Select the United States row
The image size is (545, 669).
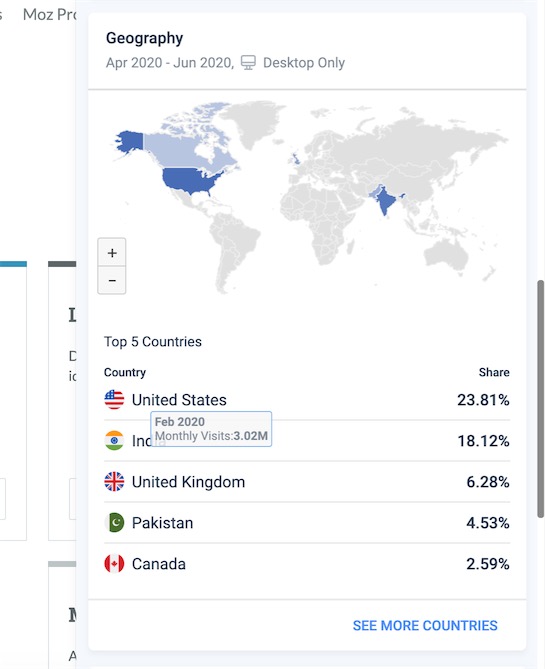point(307,400)
